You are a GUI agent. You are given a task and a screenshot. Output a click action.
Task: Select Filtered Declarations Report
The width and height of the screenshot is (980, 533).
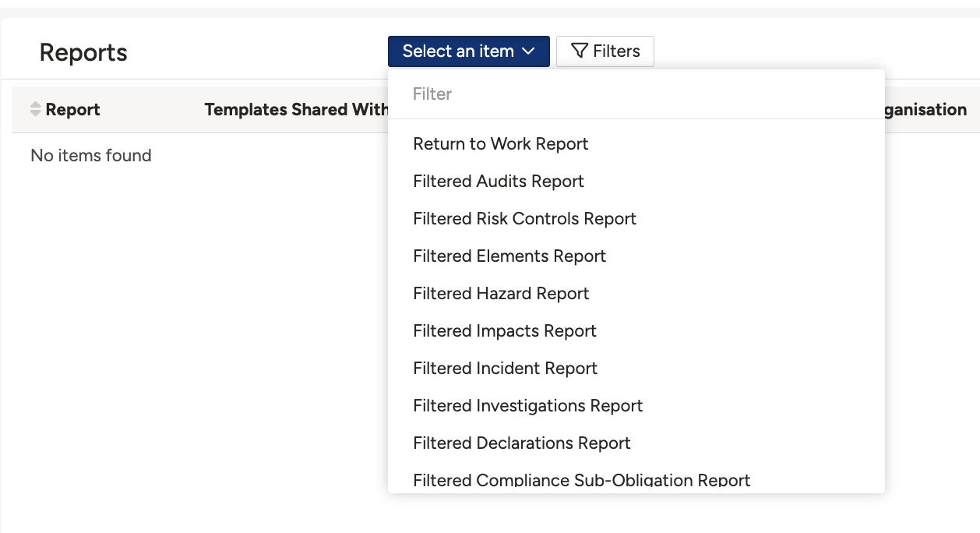[x=636, y=443]
